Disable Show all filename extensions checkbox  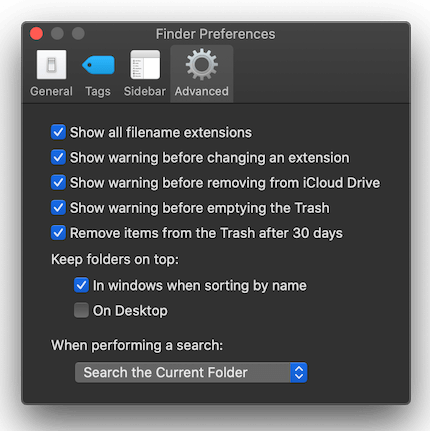coord(58,132)
